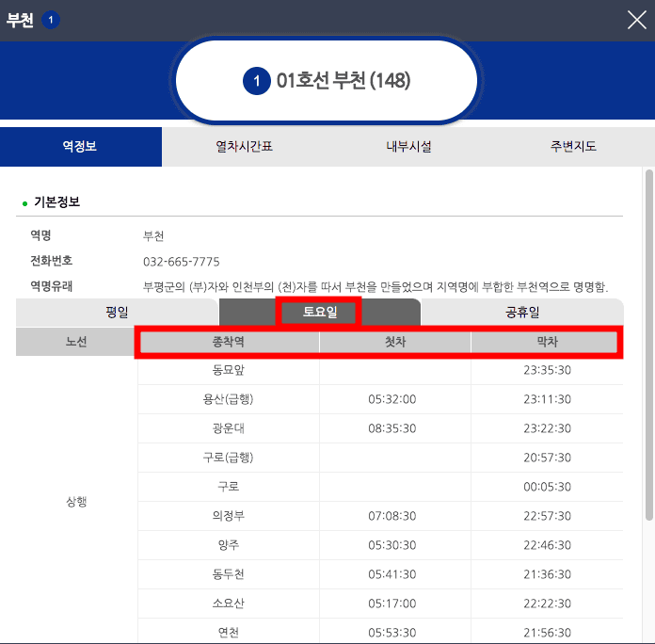Click the 첫차 column header

click(x=395, y=342)
